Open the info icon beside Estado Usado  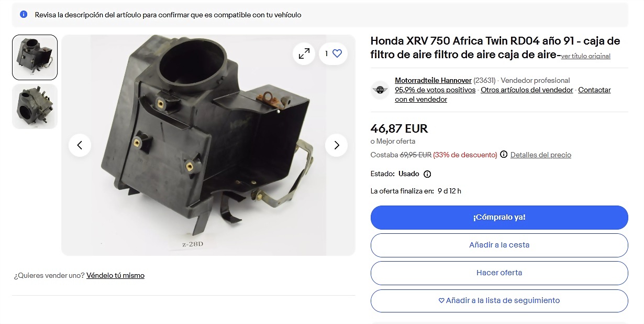tap(427, 174)
